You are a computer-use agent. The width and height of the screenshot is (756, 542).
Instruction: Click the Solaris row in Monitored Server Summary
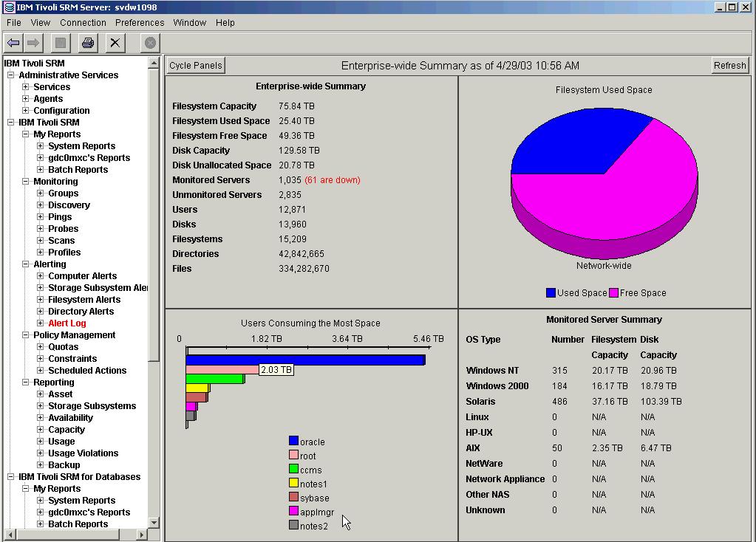[x=573, y=402]
